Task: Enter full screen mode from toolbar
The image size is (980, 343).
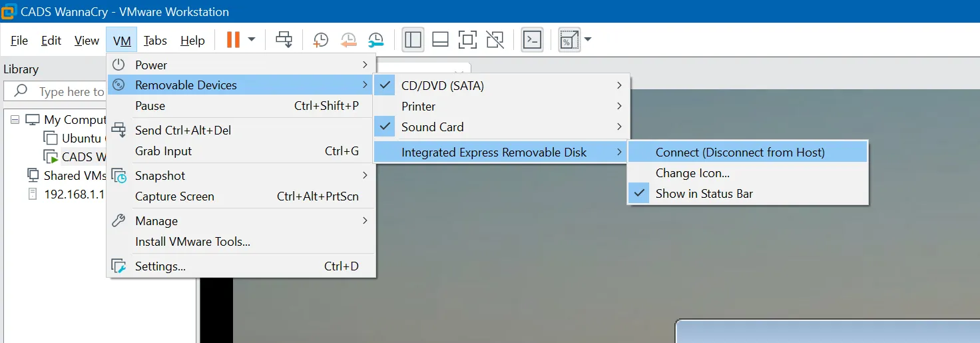Action: [467, 40]
